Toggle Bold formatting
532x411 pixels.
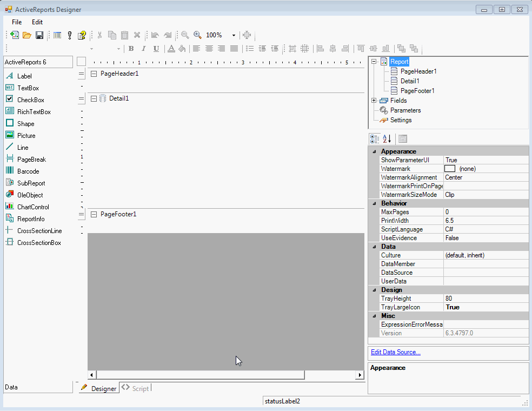coord(131,49)
